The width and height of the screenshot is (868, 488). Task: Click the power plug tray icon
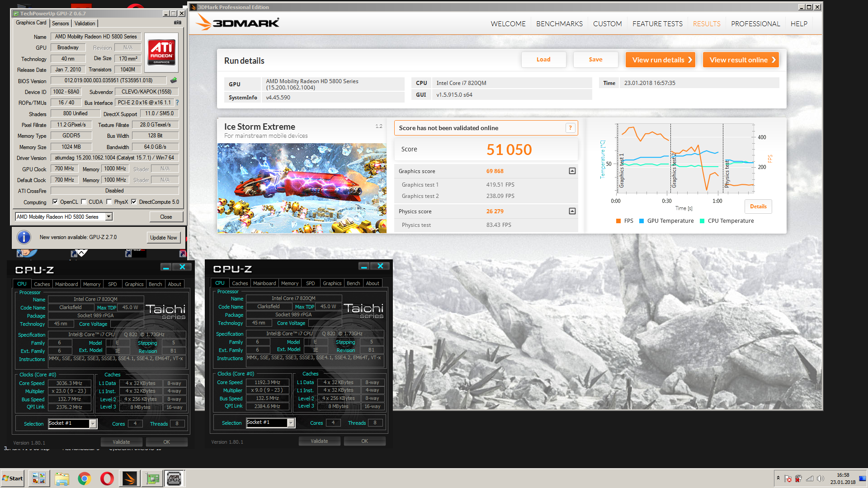click(x=798, y=479)
